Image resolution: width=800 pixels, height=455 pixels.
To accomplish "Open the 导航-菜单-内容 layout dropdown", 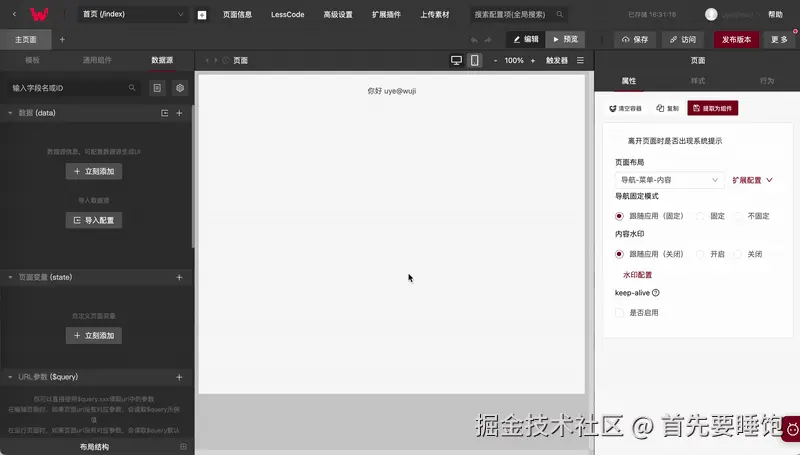I will pos(669,180).
